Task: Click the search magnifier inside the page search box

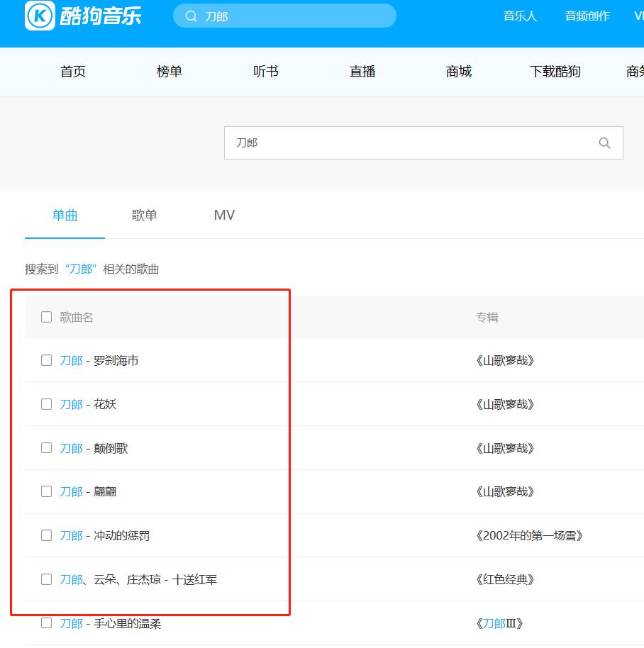Action: 604,143
